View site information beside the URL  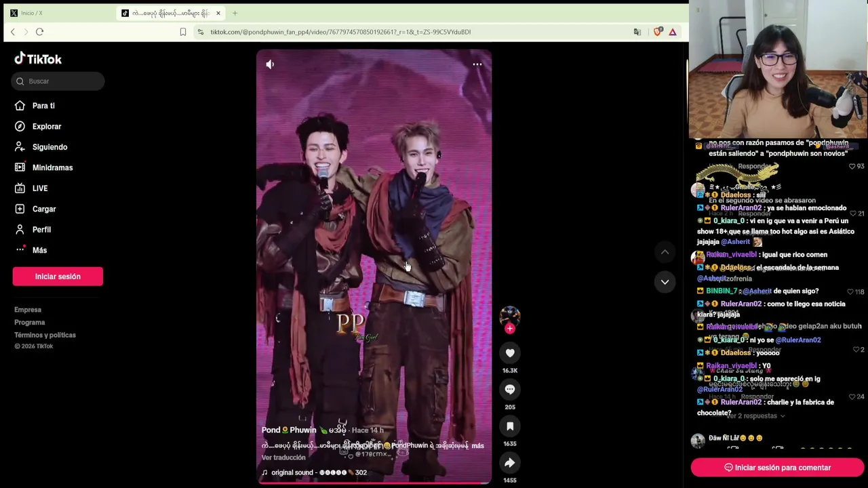200,32
